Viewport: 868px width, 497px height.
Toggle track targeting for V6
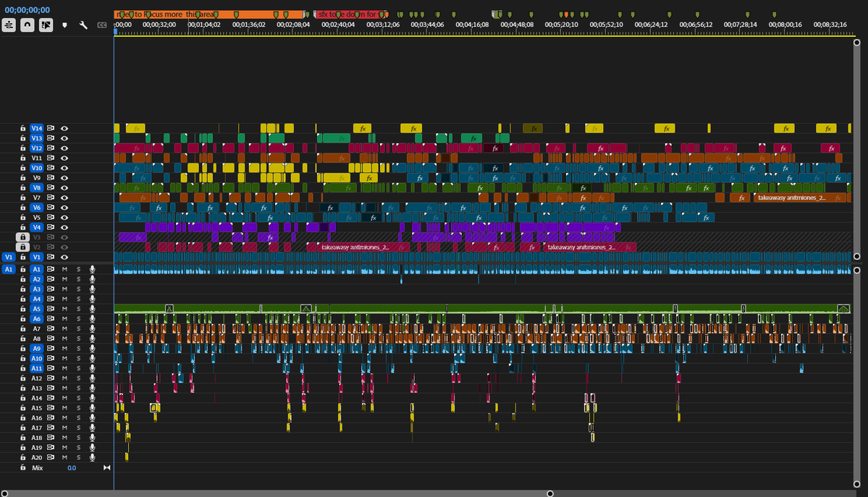point(36,208)
